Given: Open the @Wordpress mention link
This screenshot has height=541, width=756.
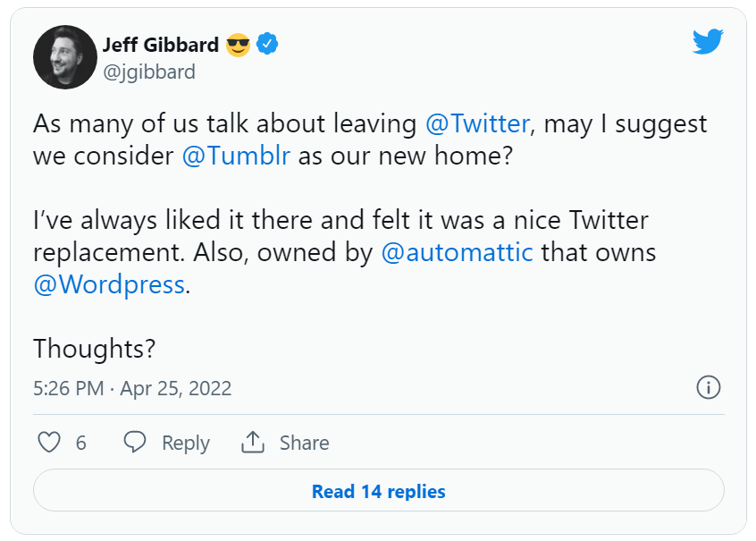Looking at the screenshot, I should (109, 284).
